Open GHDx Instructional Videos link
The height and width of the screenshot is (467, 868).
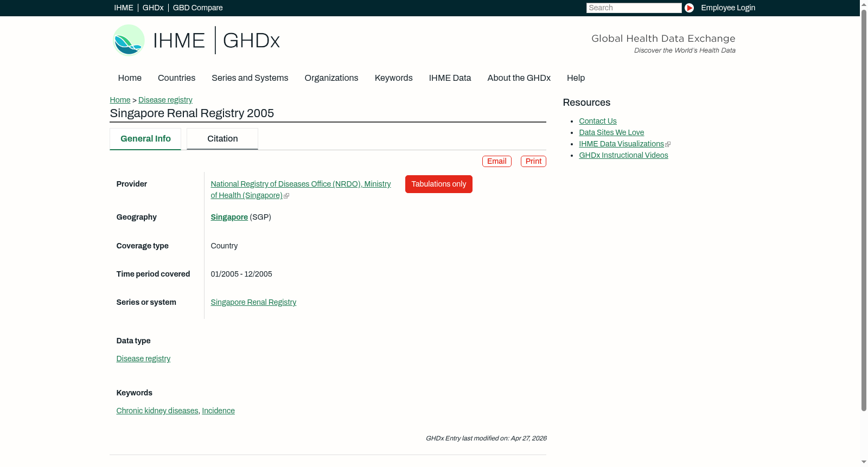click(623, 156)
